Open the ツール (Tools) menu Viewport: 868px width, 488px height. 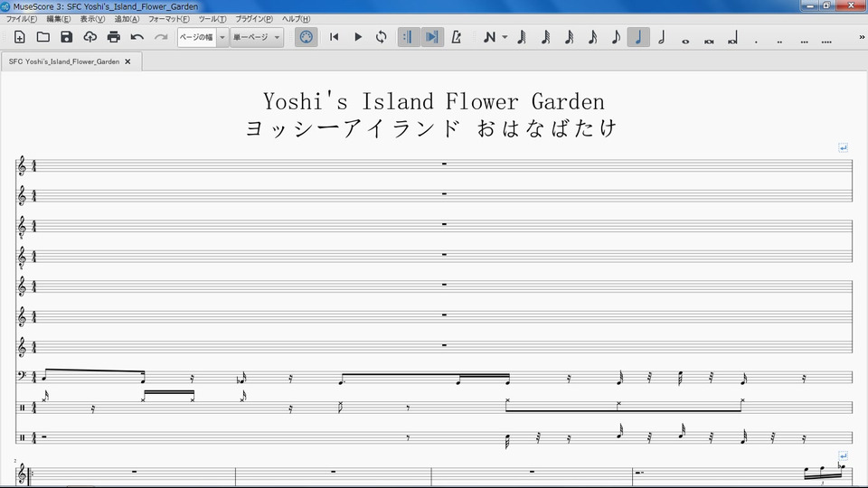[212, 19]
